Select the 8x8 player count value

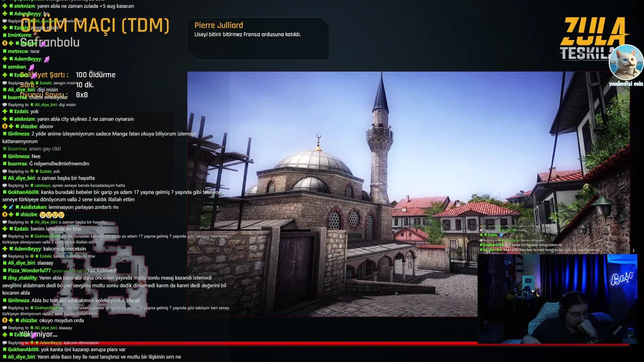tap(82, 95)
